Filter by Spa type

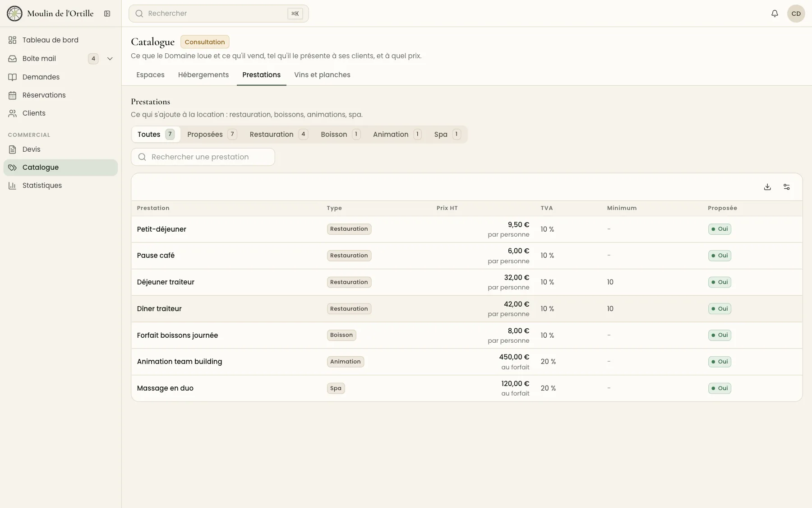click(x=448, y=135)
